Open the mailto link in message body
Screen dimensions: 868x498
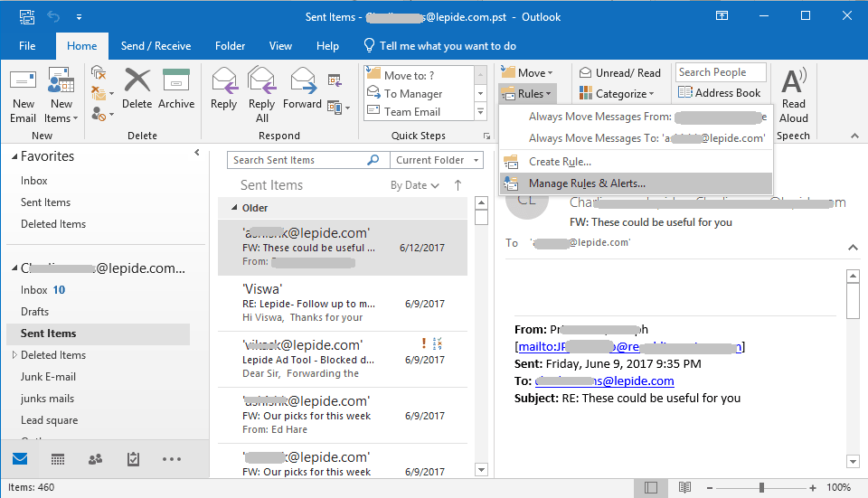click(630, 347)
